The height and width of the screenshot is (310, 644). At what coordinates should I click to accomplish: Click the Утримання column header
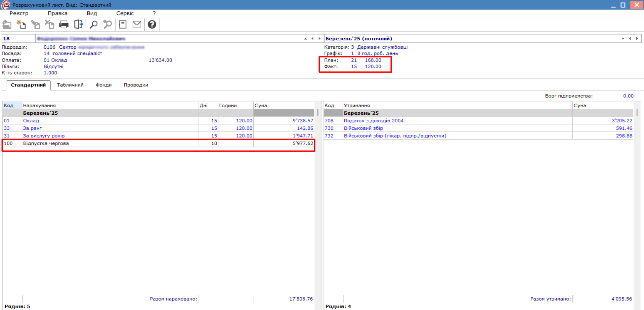(x=458, y=106)
